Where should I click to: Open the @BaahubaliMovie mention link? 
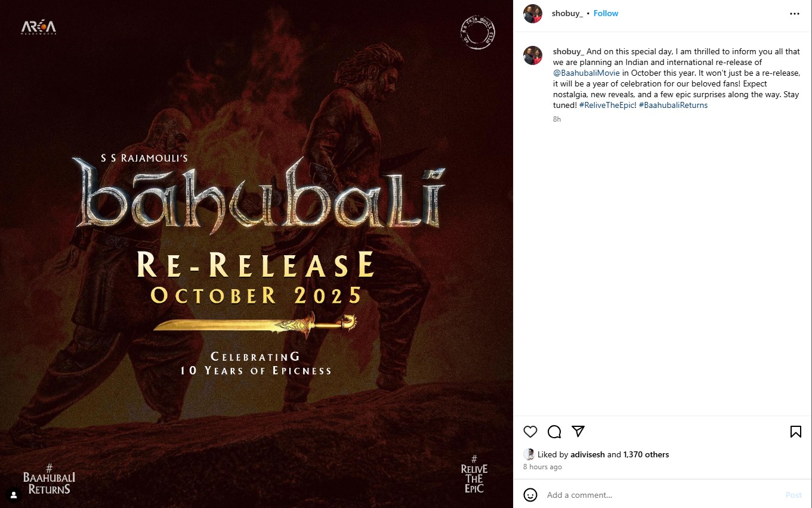click(586, 73)
